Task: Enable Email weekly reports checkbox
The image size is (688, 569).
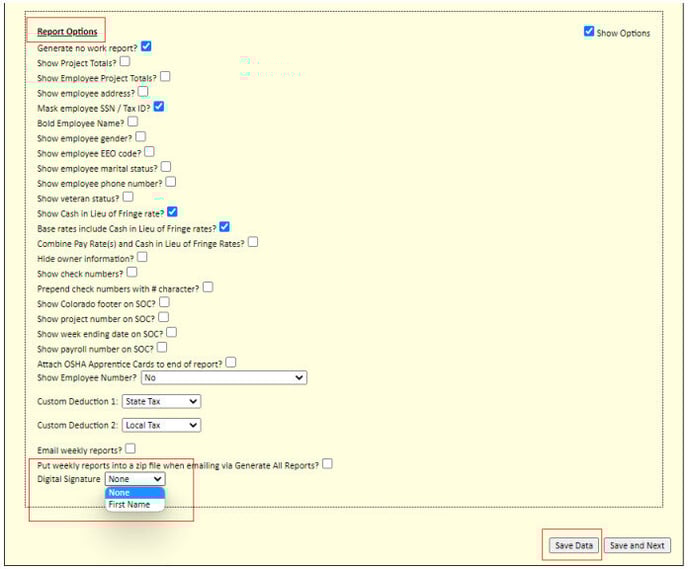Action: (x=130, y=448)
